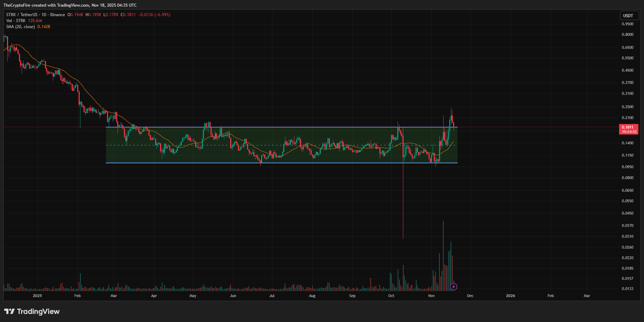Click the close price C0.1811 in the data row
Screen dimensions: 644x322
pyautogui.click(x=127, y=15)
